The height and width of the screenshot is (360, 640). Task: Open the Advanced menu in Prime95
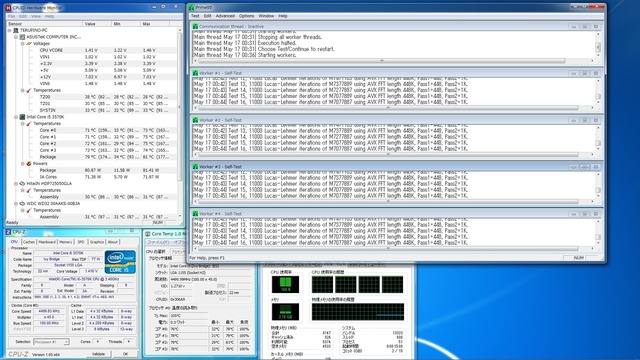click(225, 16)
